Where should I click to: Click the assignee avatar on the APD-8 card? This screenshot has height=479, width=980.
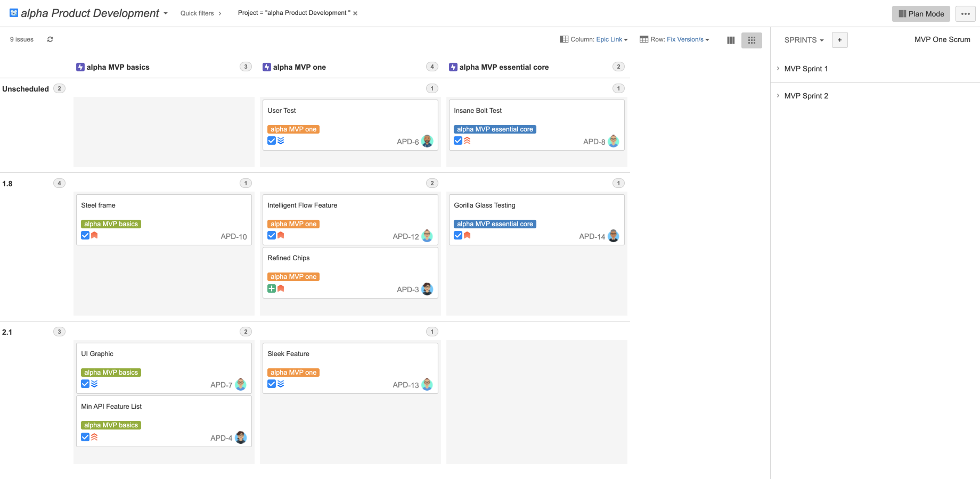point(613,141)
